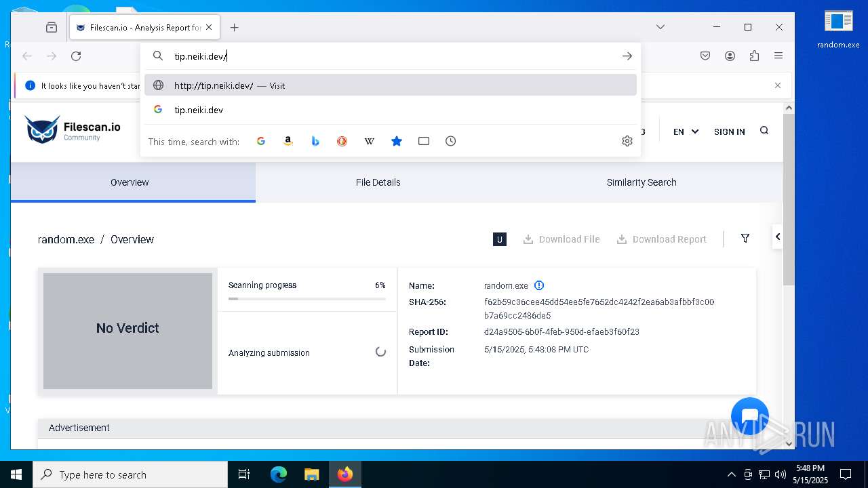The width and height of the screenshot is (868, 488).
Task: Open Task View in taskbar
Action: [244, 474]
